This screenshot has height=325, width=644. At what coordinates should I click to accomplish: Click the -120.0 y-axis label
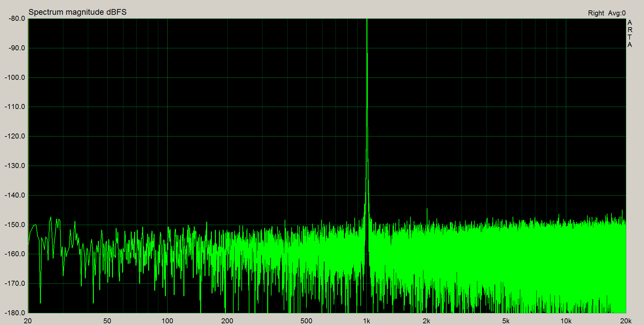(x=15, y=136)
